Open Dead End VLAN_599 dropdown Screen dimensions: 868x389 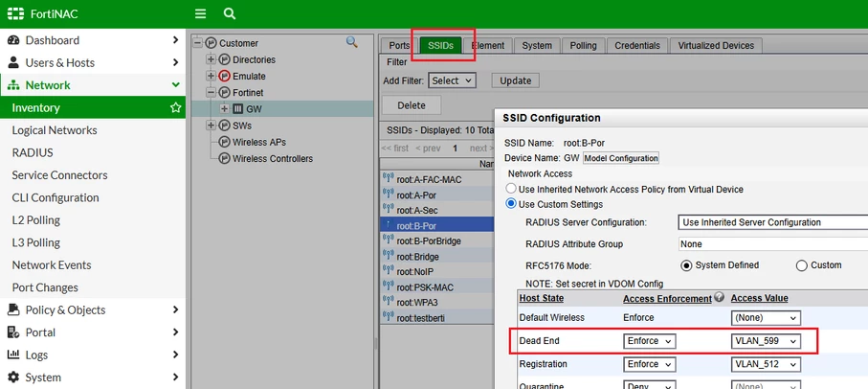[767, 341]
